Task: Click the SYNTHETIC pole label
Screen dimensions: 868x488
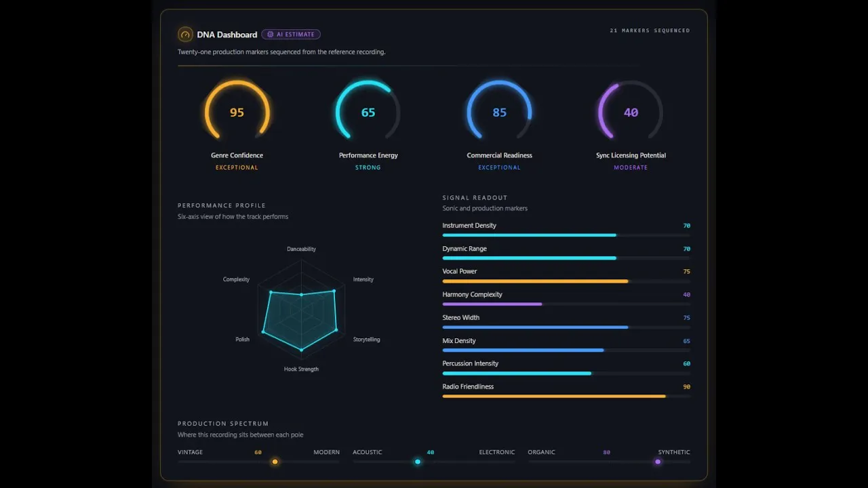Action: click(674, 452)
